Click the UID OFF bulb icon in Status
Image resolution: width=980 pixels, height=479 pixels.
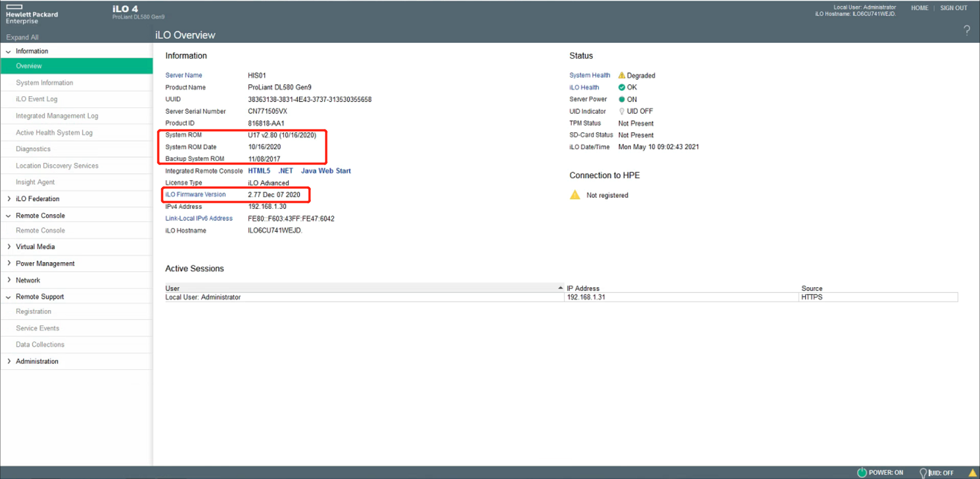pyautogui.click(x=622, y=111)
